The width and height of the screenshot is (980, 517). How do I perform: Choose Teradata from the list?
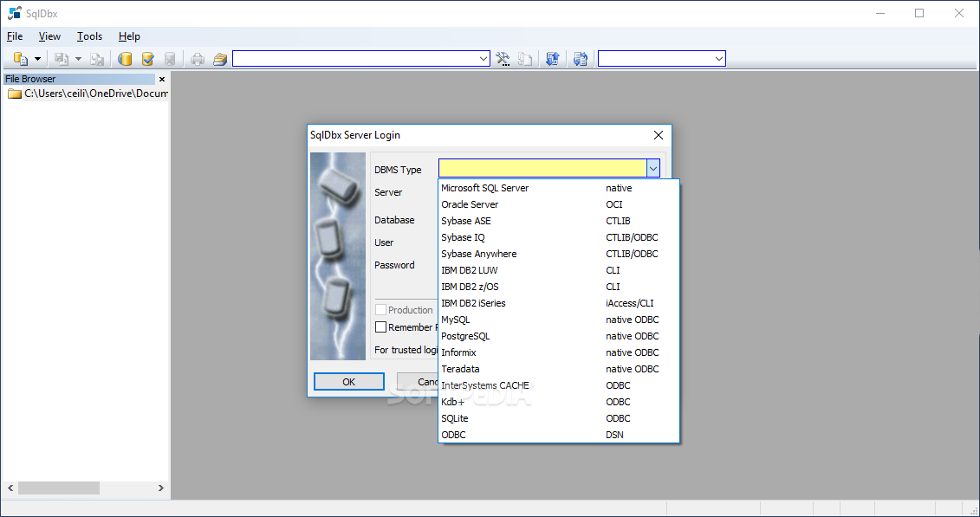tap(559, 369)
